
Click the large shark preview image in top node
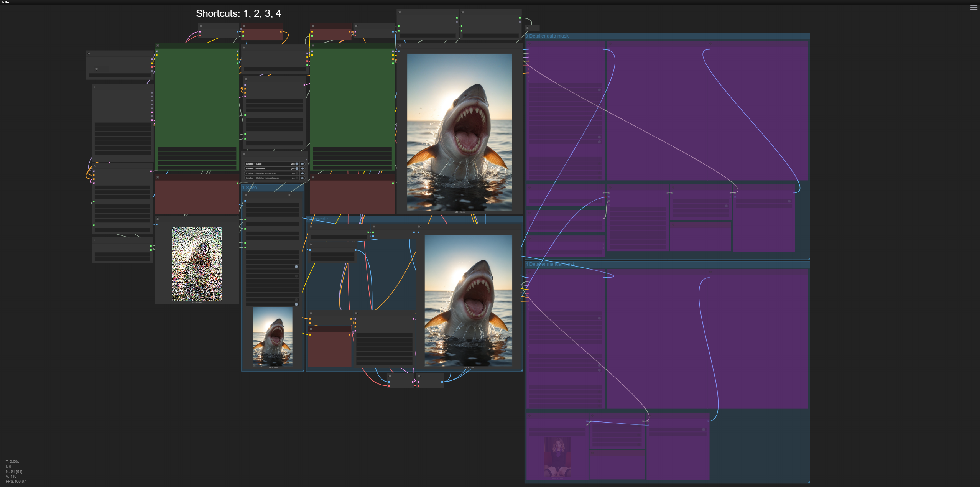pyautogui.click(x=459, y=132)
